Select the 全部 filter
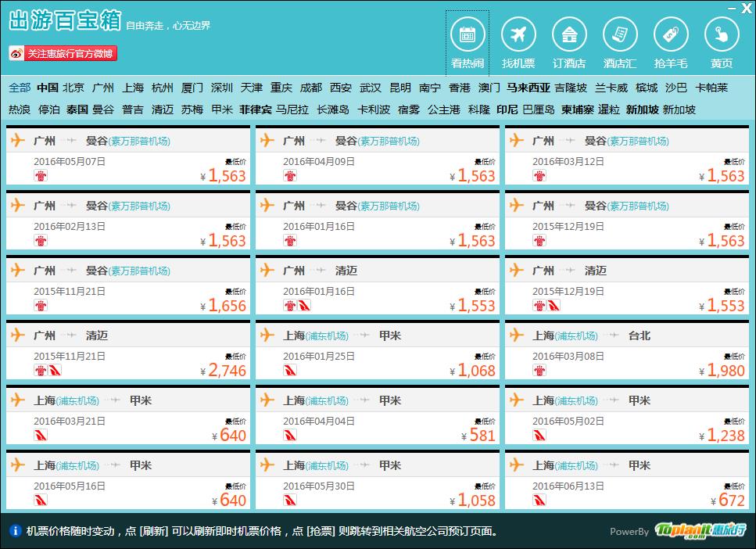 [20, 88]
